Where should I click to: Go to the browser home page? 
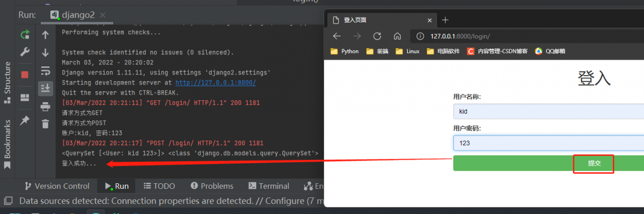coord(397,36)
